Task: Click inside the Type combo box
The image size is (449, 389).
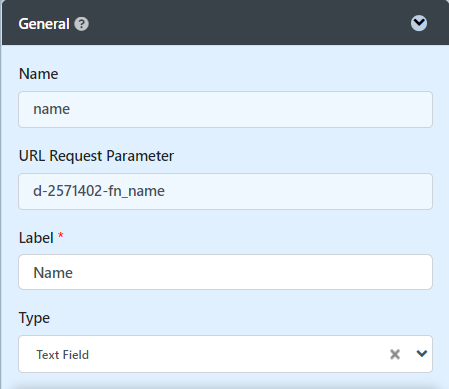Action: 225,354
